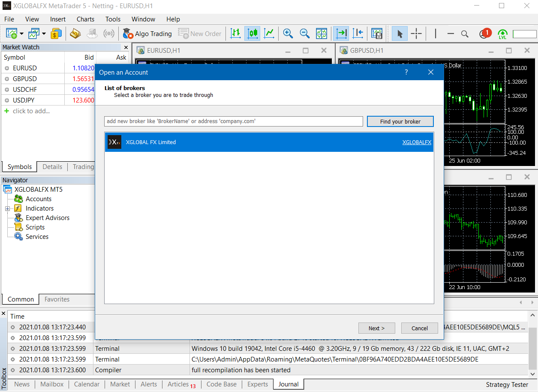Image resolution: width=538 pixels, height=392 pixels.
Task: Open notifications icon with red badge
Action: (x=485, y=33)
